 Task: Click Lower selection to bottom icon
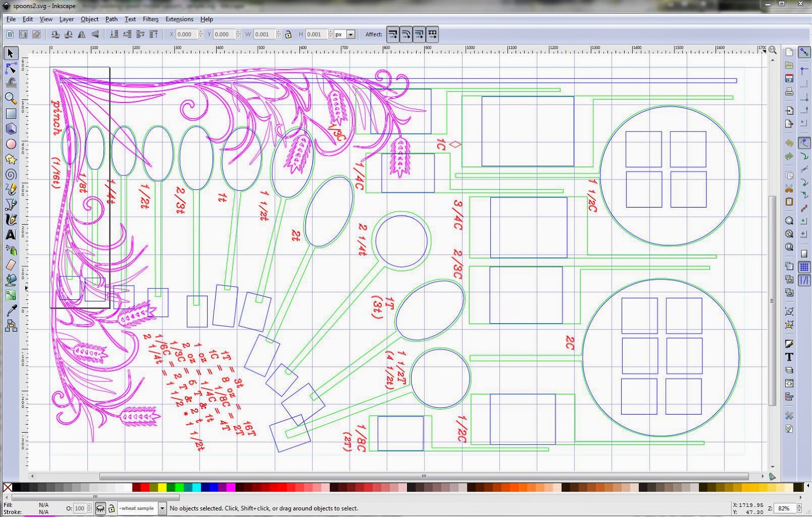(114, 35)
